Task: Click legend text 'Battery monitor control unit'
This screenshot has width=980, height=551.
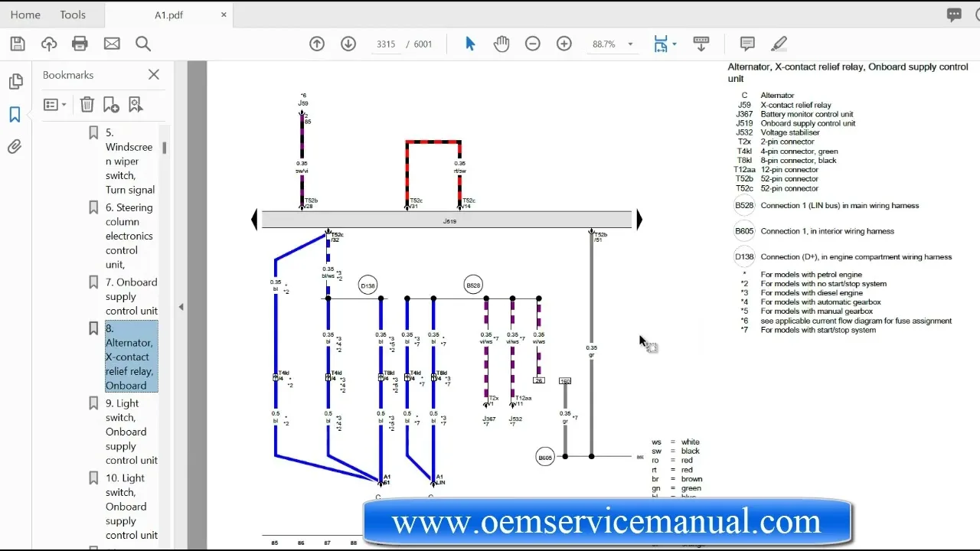Action: pos(806,114)
